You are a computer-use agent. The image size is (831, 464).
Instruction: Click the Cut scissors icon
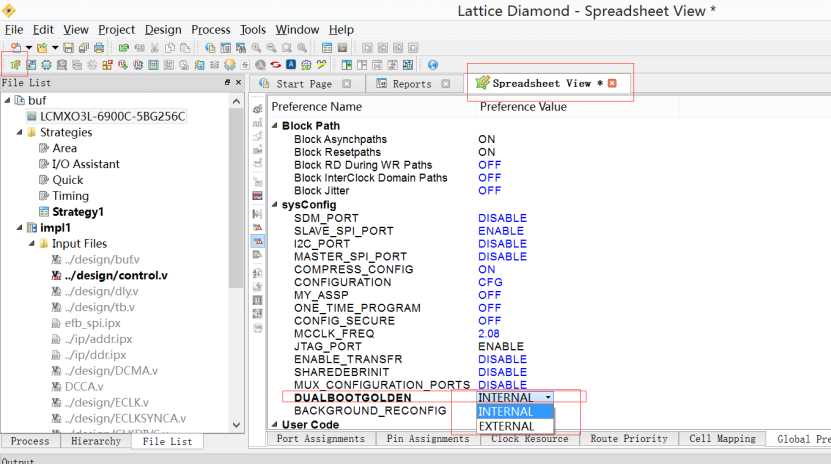155,48
